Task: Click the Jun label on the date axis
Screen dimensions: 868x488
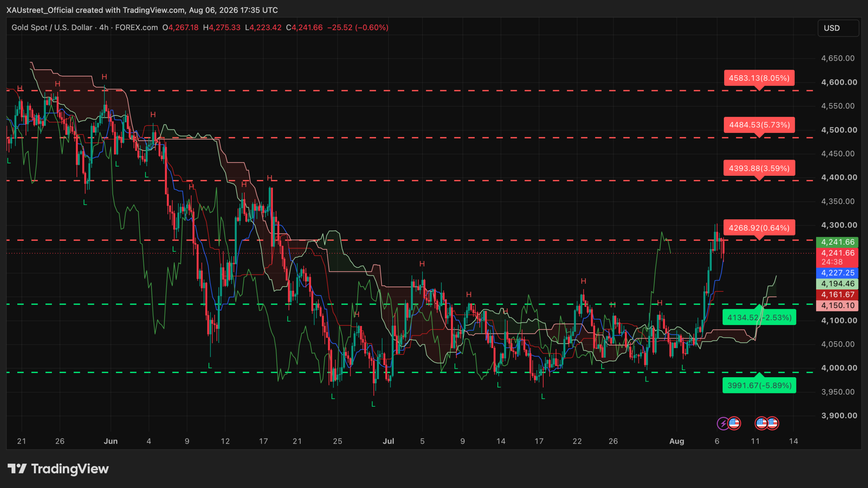Action: [111, 441]
